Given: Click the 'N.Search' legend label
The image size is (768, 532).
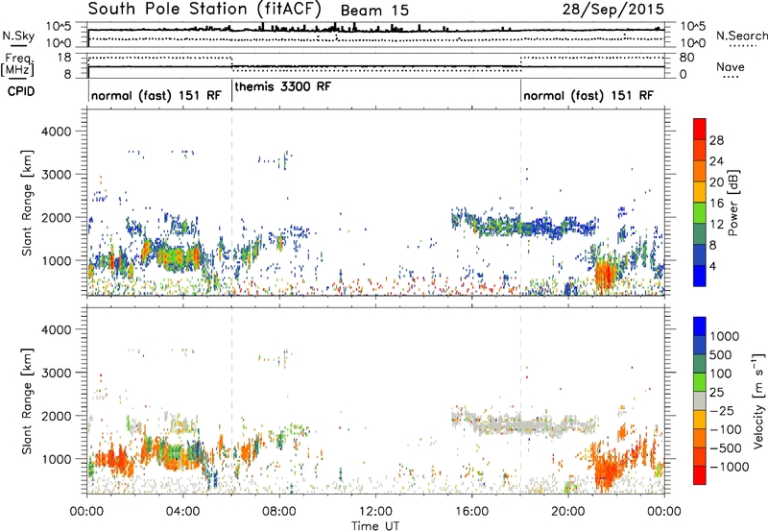Looking at the screenshot, I should pyautogui.click(x=741, y=36).
